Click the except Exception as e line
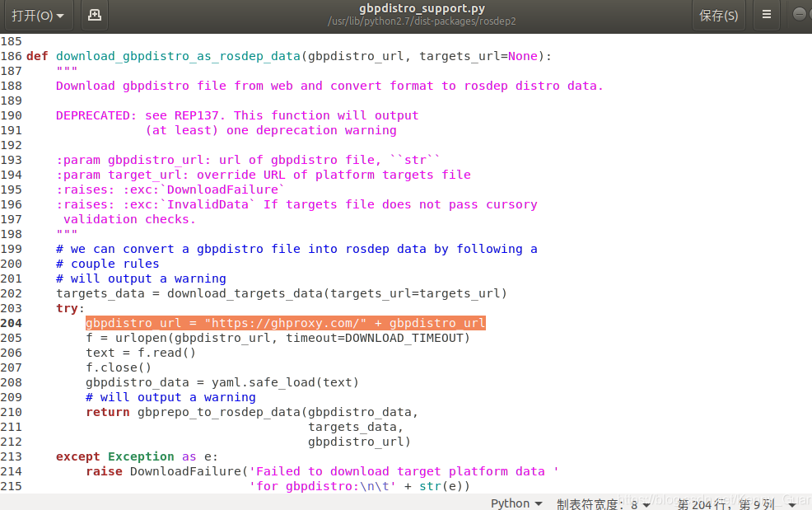 coord(137,456)
